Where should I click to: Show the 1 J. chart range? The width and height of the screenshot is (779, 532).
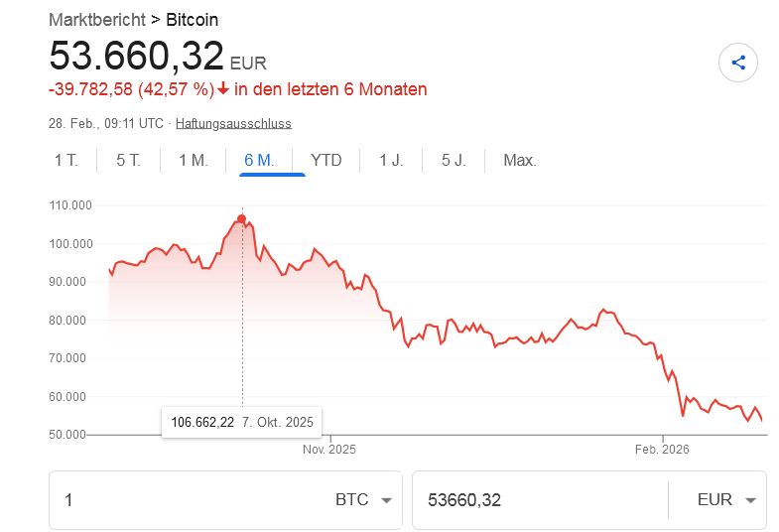tap(391, 161)
